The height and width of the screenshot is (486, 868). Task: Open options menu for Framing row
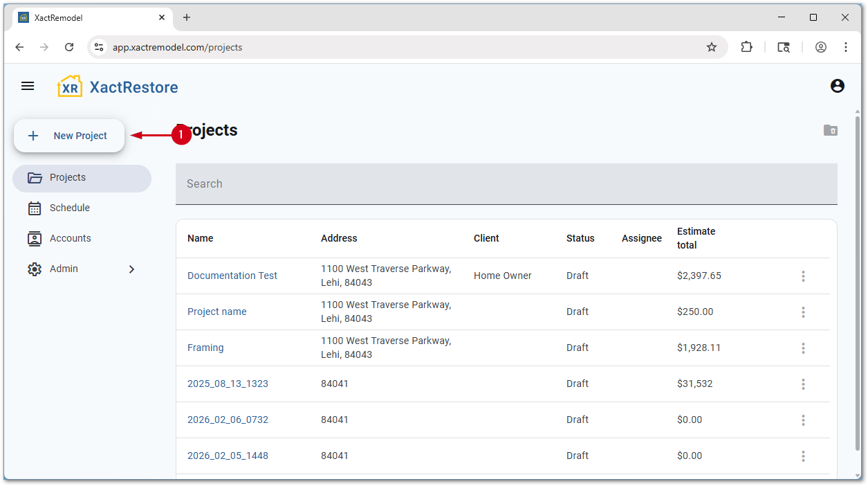(x=803, y=348)
